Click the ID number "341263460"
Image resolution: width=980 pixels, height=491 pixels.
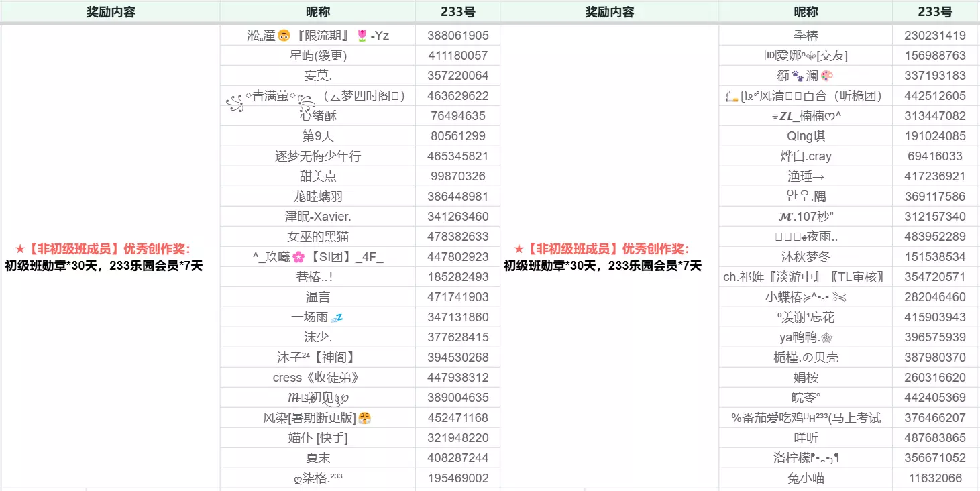458,217
